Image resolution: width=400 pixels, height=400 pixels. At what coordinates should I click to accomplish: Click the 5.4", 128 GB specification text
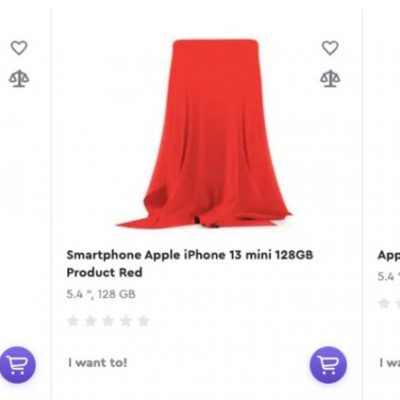101,294
